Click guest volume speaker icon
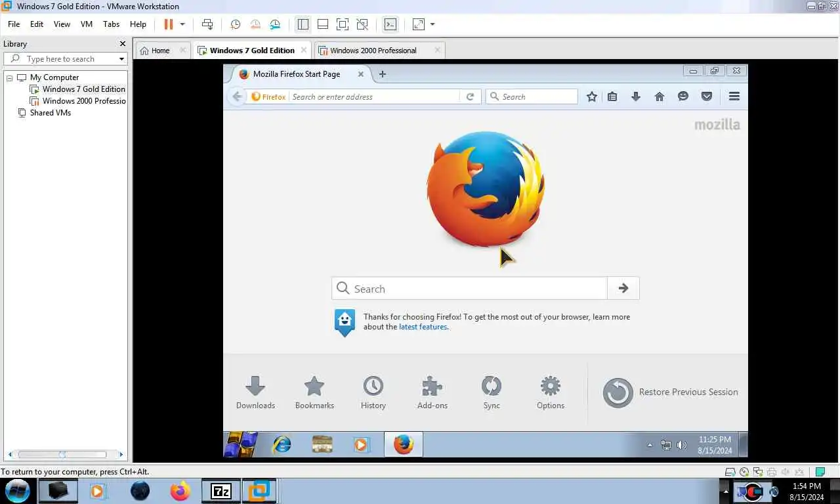This screenshot has height=504, width=840. 682,445
